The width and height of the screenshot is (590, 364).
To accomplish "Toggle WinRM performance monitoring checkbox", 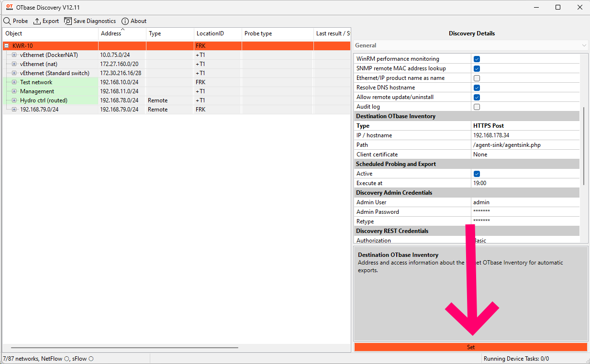I will pyautogui.click(x=477, y=59).
